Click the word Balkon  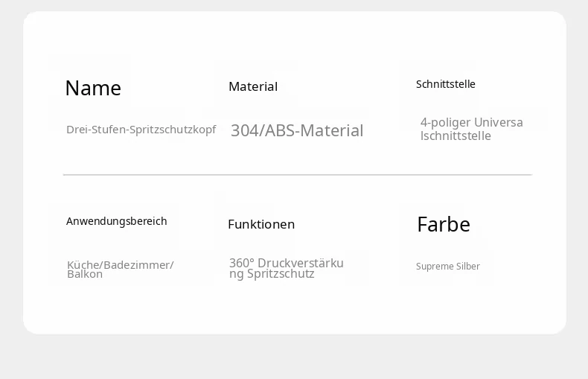85,274
